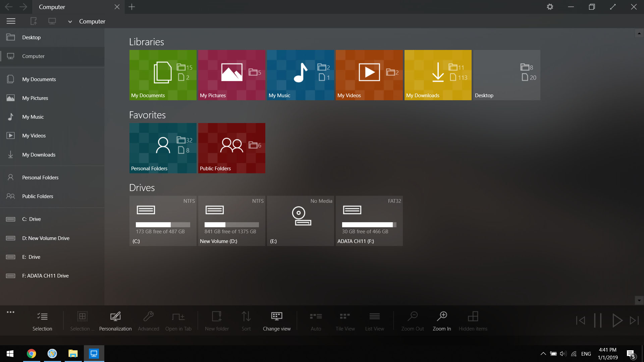
Task: Open the yellow My Downloads library tile
Action: [x=438, y=75]
